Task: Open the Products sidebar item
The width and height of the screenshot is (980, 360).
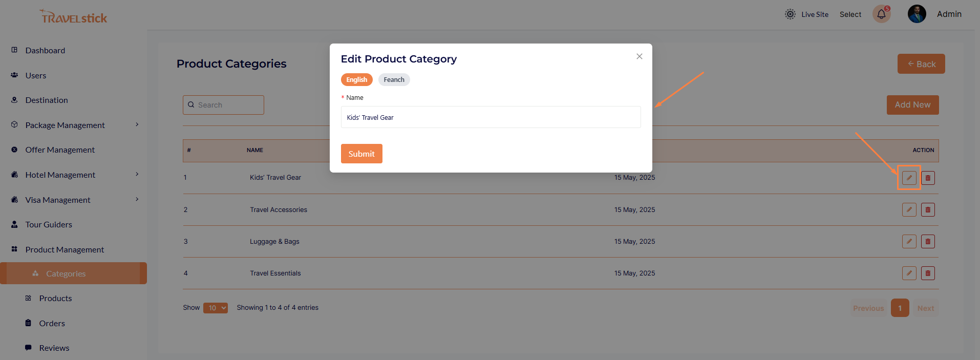Action: point(55,298)
